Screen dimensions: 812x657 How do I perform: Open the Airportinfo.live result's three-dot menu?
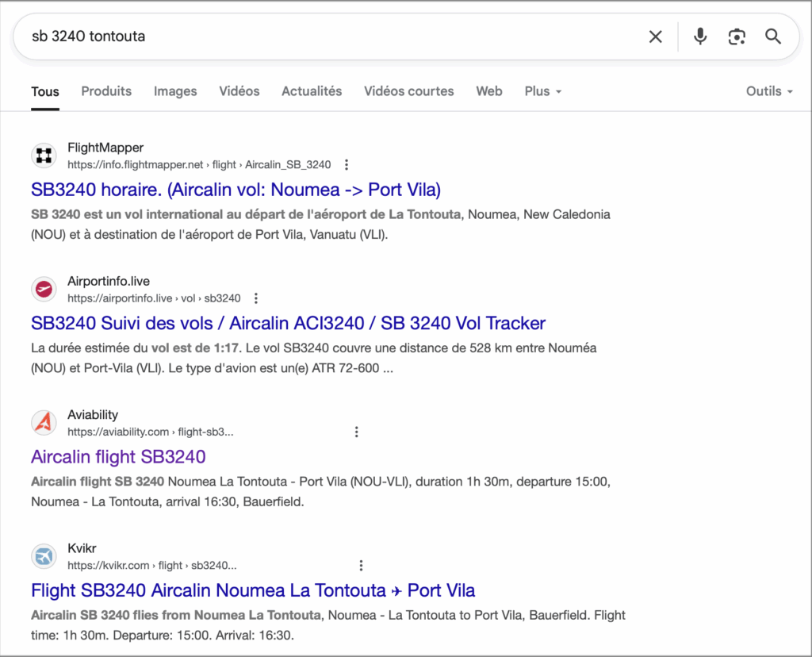(256, 298)
